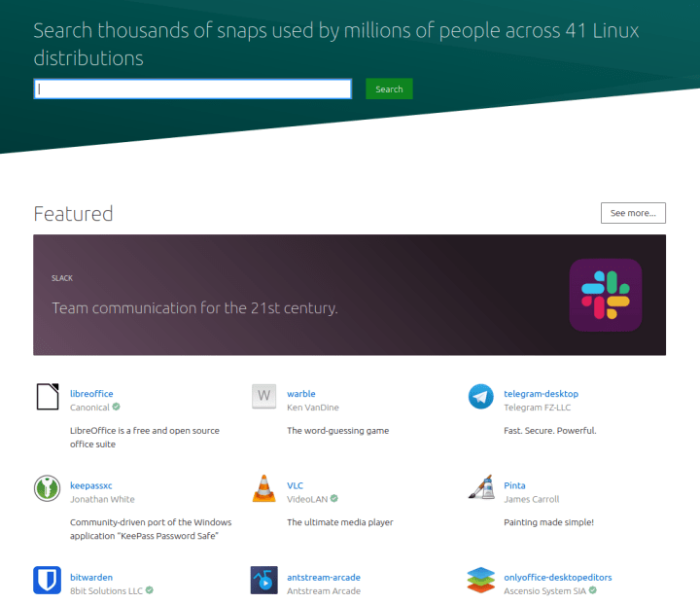Open the antstream-arcade link
The image size is (700, 604).
click(324, 577)
